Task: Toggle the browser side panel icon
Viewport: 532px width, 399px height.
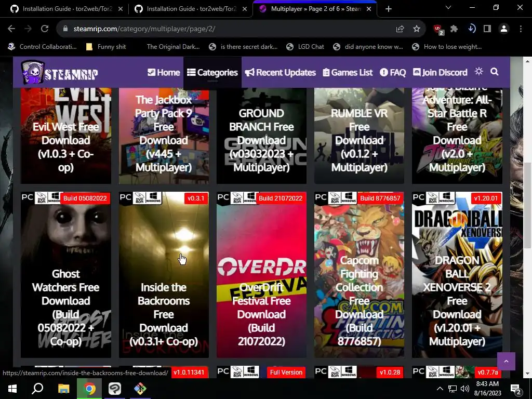Action: click(487, 29)
